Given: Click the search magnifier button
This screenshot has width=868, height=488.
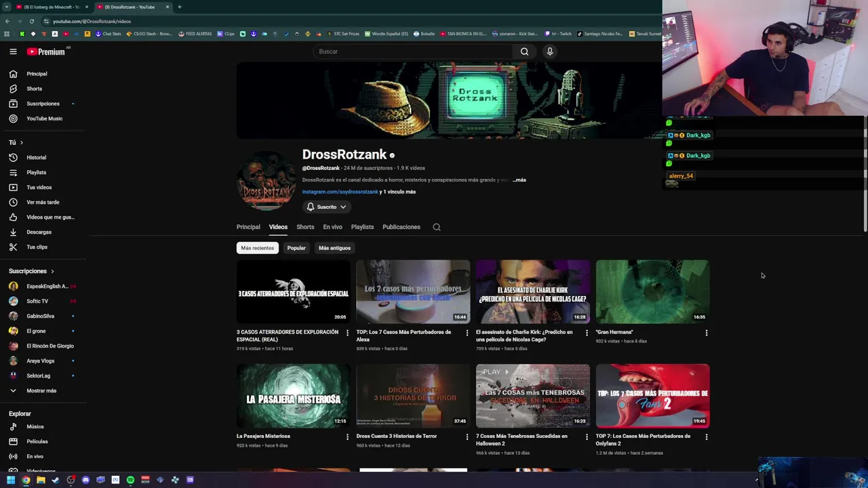Looking at the screenshot, I should [x=524, y=52].
